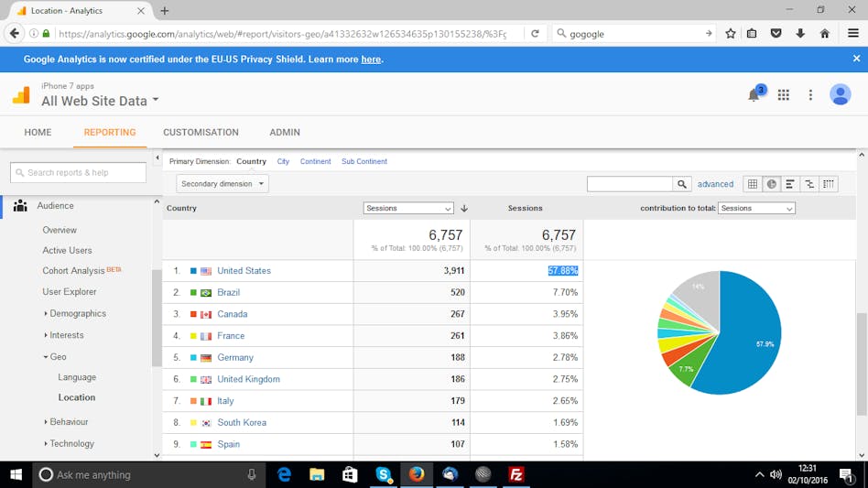This screenshot has width=868, height=488.
Task: Toggle the percentage pie chart view
Action: tap(772, 184)
